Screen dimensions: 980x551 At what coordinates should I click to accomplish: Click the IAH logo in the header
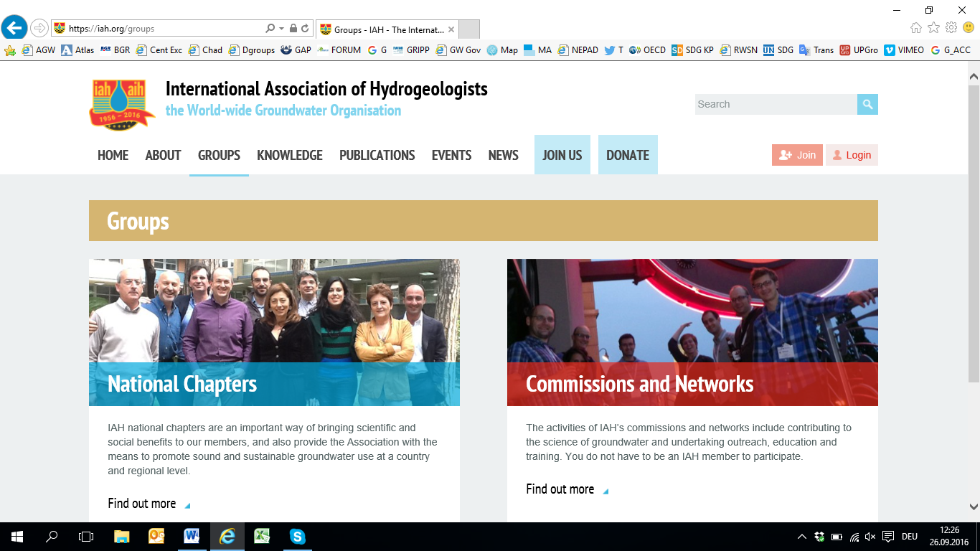point(122,105)
